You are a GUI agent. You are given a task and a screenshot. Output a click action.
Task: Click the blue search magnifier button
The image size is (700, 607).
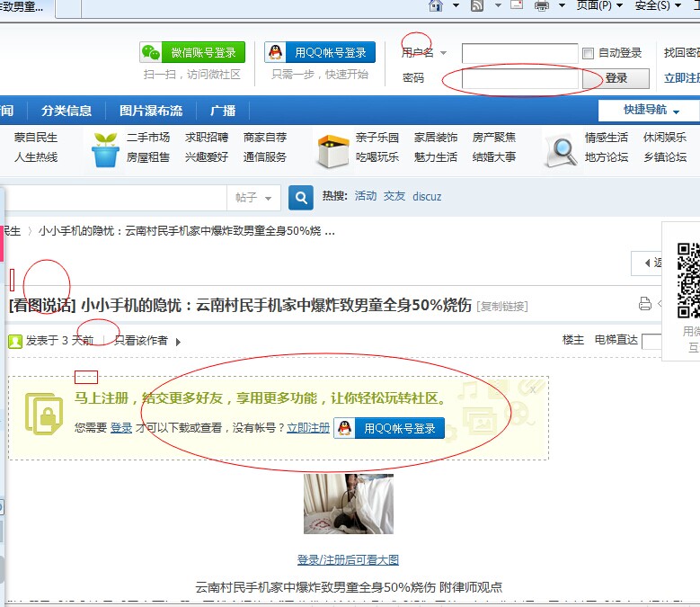click(301, 198)
